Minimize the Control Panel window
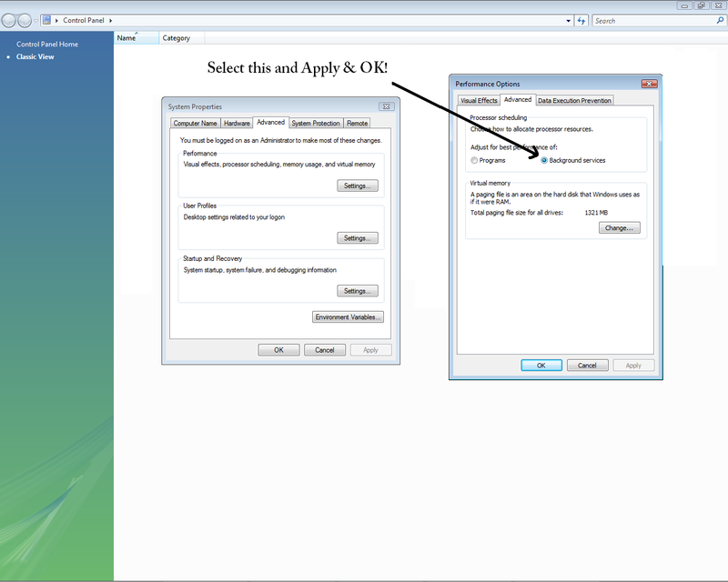This screenshot has height=582, width=728. [684, 5]
